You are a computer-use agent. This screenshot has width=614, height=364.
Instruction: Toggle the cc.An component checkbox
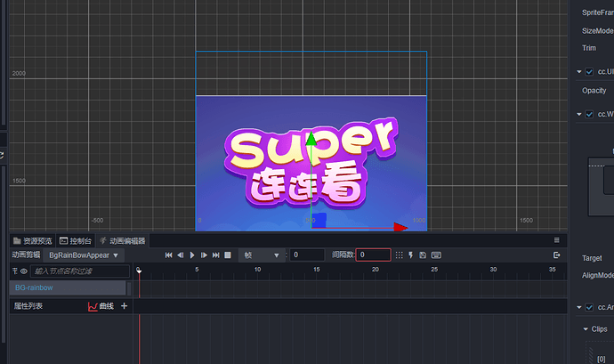pos(589,307)
